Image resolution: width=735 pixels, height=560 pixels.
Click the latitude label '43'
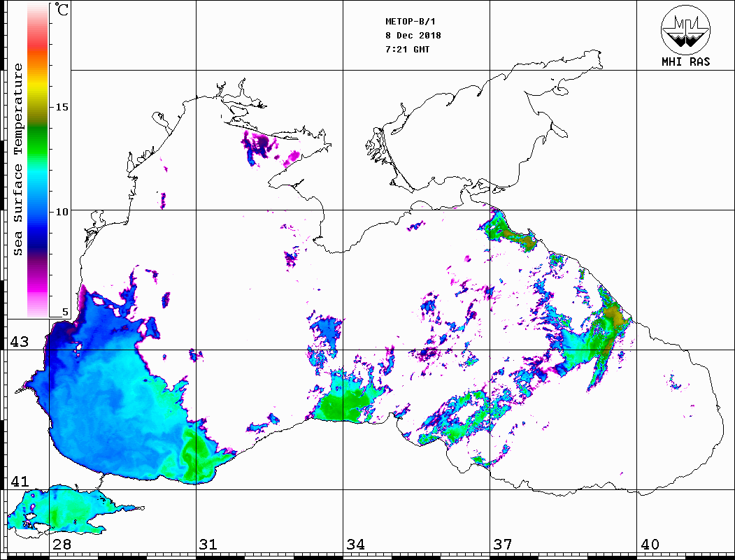point(20,342)
